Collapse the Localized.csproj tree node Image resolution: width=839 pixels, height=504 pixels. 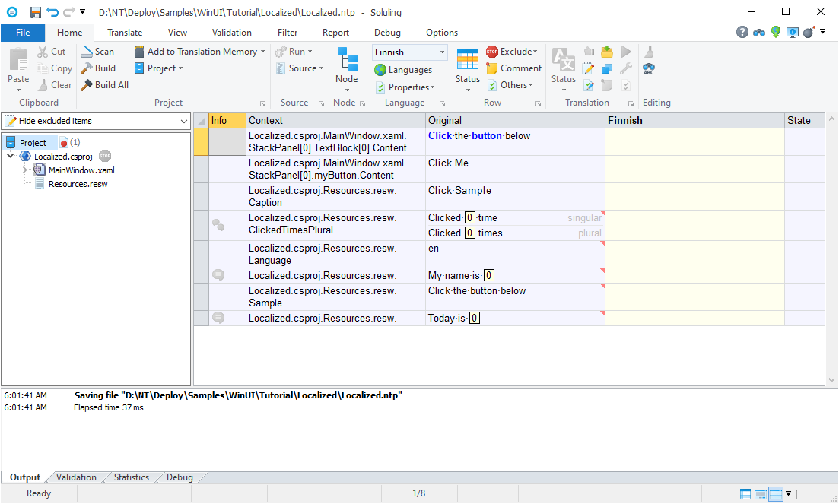point(10,156)
